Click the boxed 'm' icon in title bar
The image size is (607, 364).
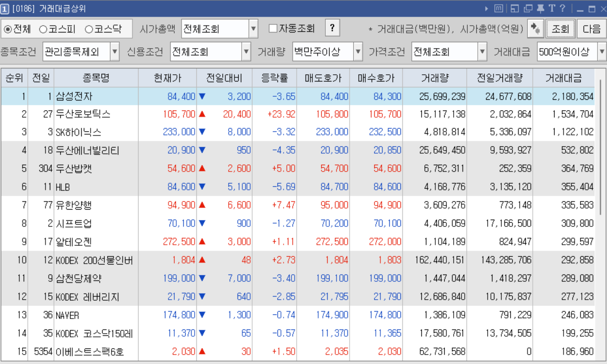tap(499, 8)
